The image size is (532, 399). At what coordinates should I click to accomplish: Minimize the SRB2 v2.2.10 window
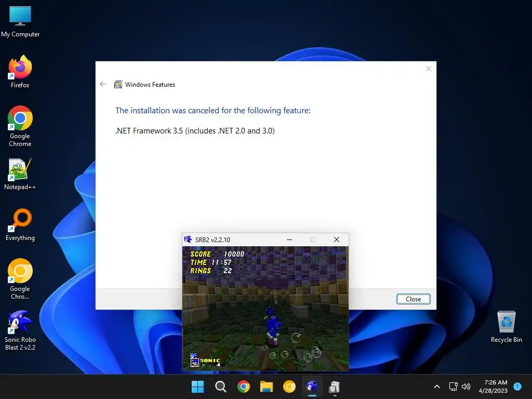(x=289, y=240)
